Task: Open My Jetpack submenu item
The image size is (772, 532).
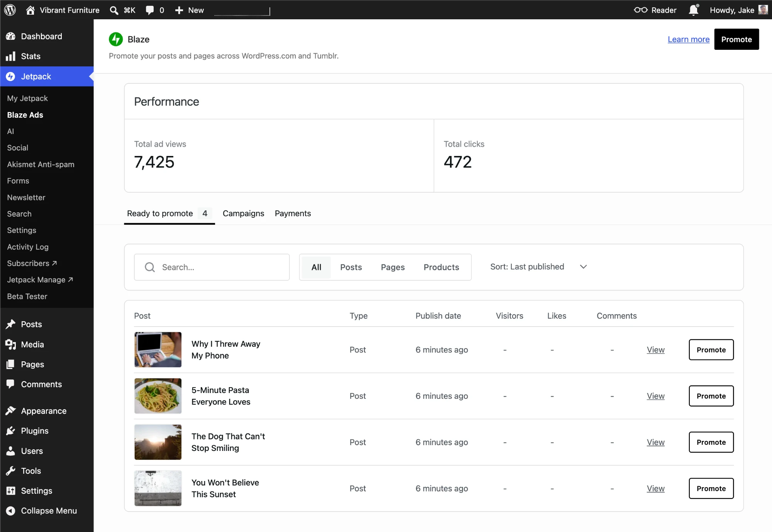Action: pos(27,98)
